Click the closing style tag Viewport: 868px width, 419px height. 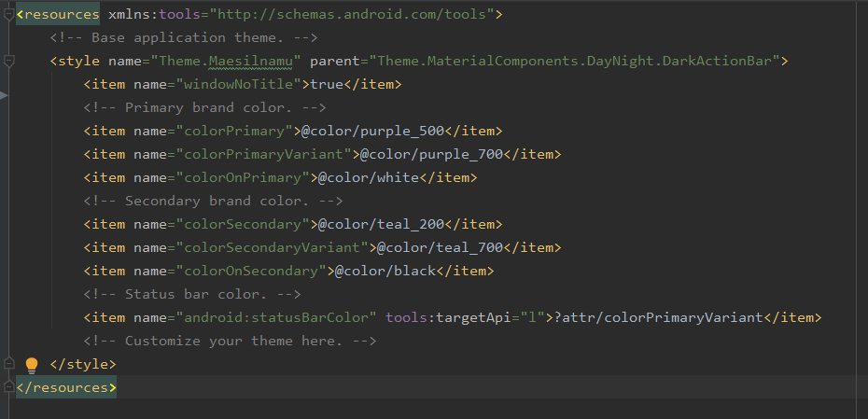point(83,364)
